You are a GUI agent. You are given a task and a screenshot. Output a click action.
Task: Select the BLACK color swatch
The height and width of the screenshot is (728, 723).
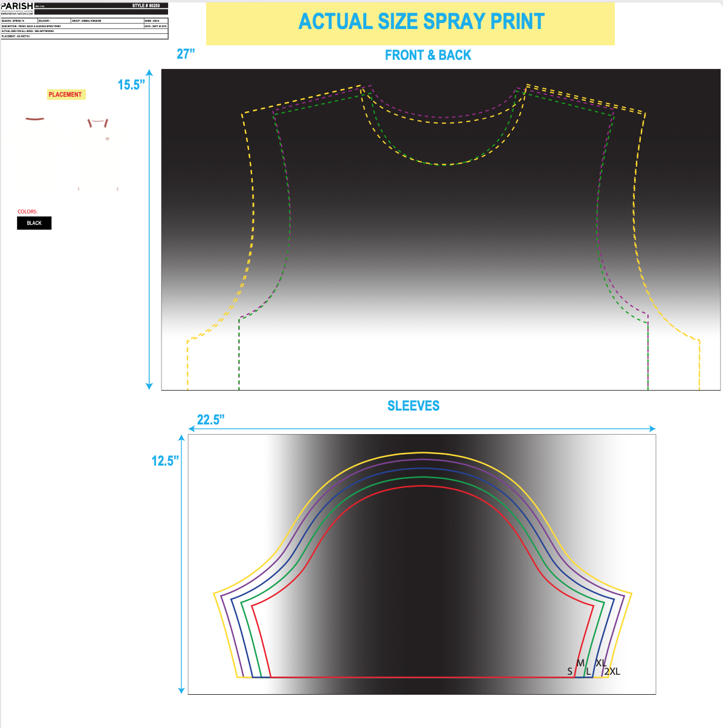[x=34, y=223]
